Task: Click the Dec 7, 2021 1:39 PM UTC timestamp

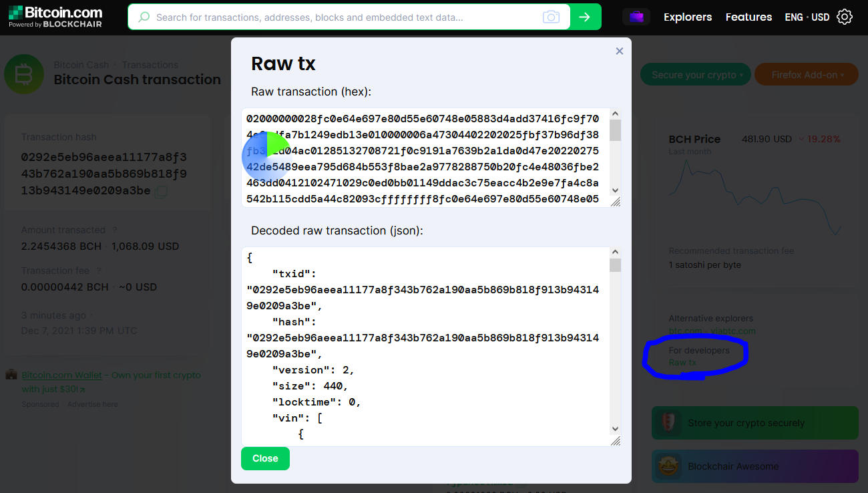Action: pyautogui.click(x=79, y=331)
